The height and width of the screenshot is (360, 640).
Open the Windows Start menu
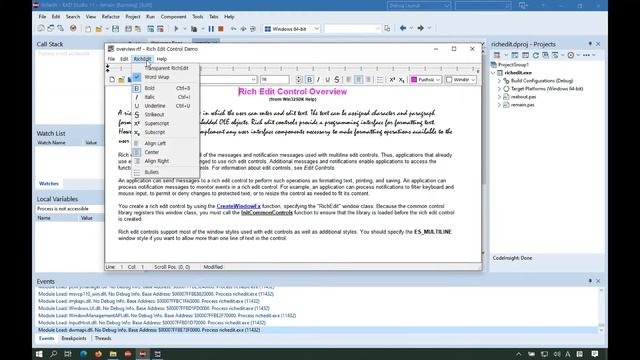click(x=39, y=354)
